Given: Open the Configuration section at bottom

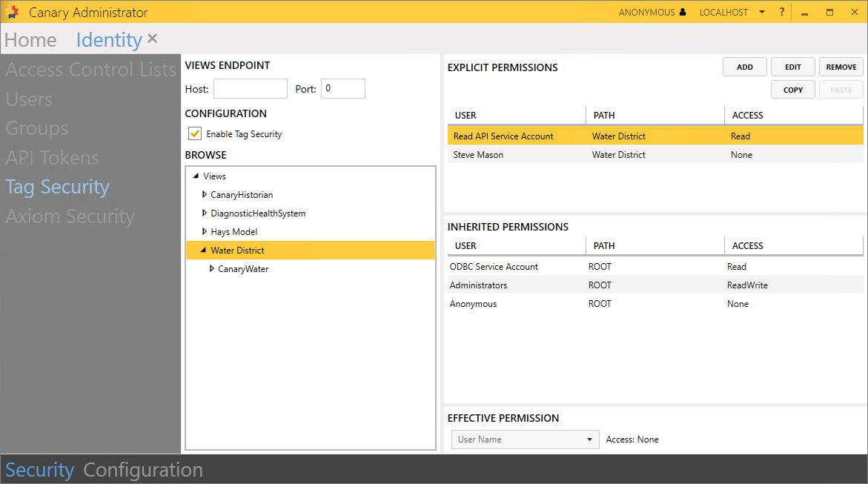Looking at the screenshot, I should click(x=143, y=470).
